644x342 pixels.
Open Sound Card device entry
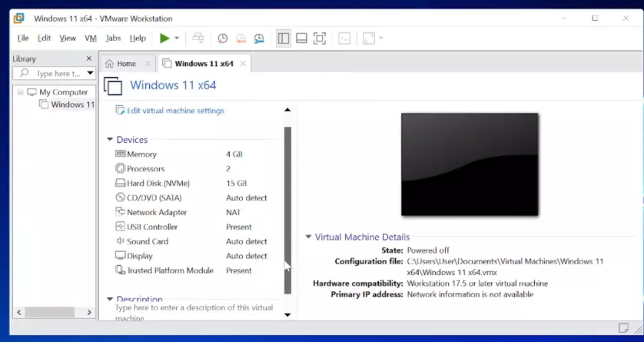click(148, 241)
